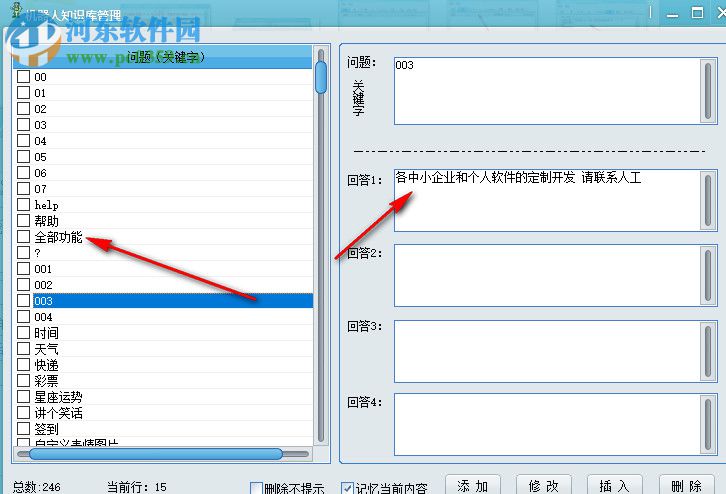
Task: Check the box for the ? row
Action: [x=23, y=252]
